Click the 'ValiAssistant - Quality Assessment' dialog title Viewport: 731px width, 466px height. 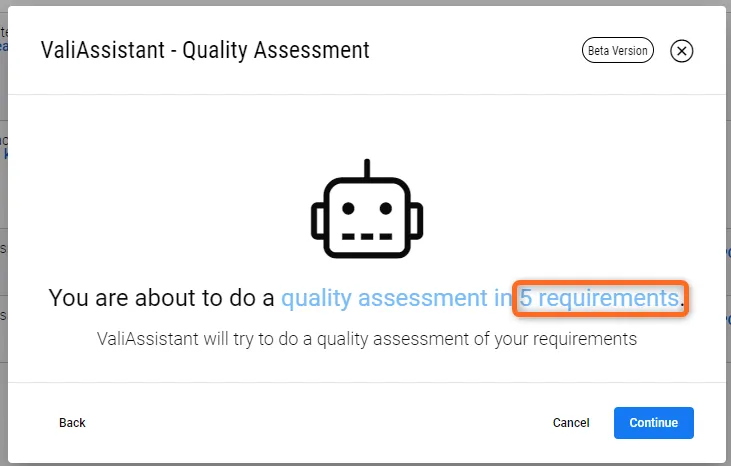[205, 49]
